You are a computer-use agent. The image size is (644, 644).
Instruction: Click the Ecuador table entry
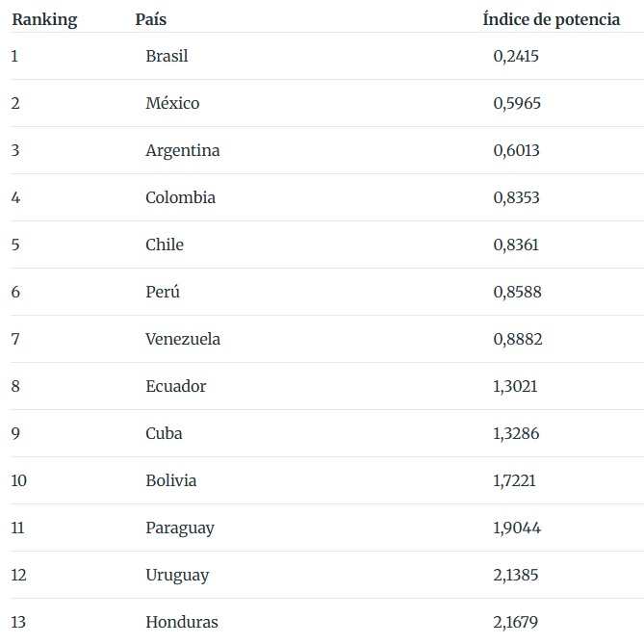(x=176, y=386)
